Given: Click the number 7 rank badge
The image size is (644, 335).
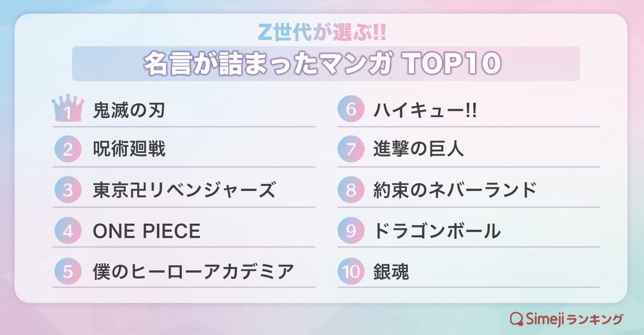Looking at the screenshot, I should pyautogui.click(x=351, y=150).
